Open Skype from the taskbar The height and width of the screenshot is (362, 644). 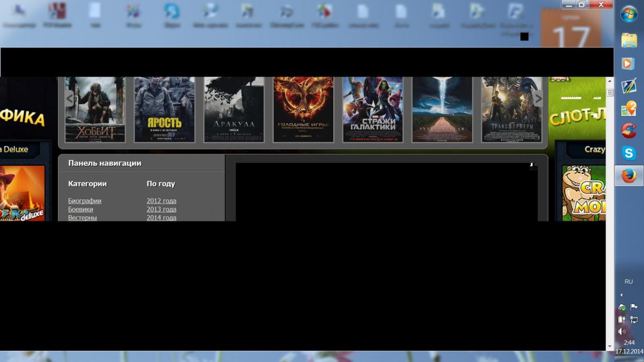coord(628,153)
